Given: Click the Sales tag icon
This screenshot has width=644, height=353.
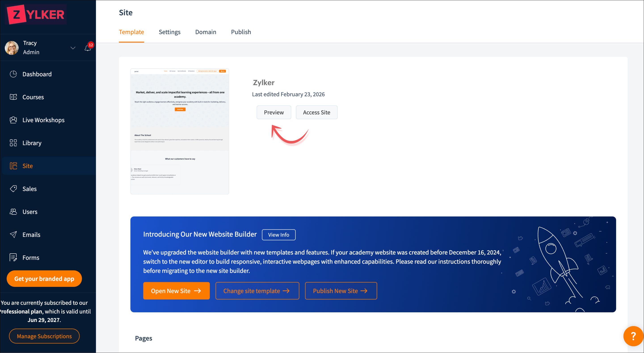Looking at the screenshot, I should (x=13, y=189).
